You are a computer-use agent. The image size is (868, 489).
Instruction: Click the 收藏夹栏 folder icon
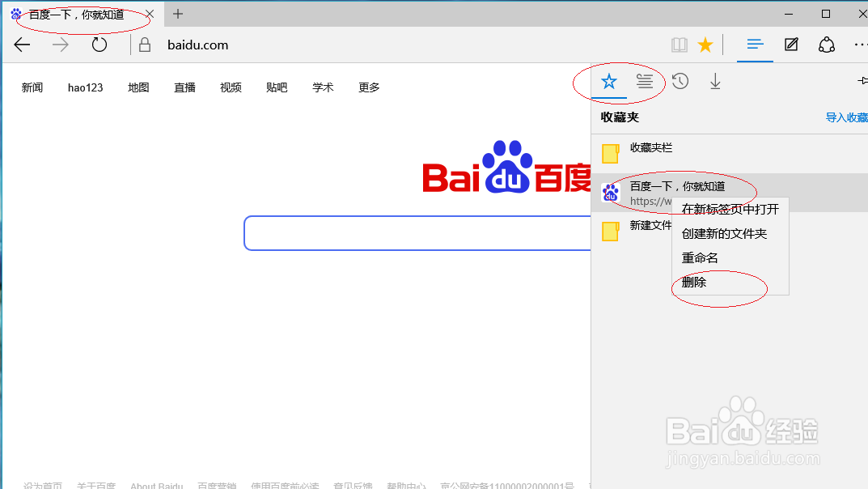[x=611, y=154]
